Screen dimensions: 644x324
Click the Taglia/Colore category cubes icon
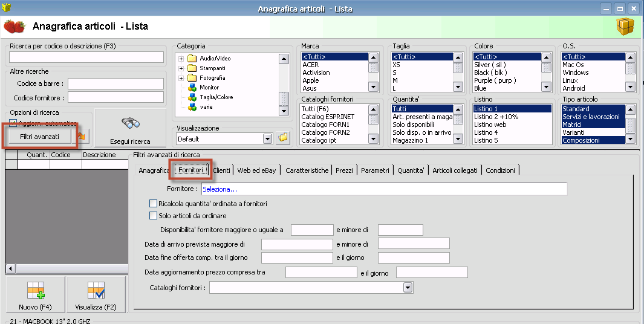click(192, 97)
